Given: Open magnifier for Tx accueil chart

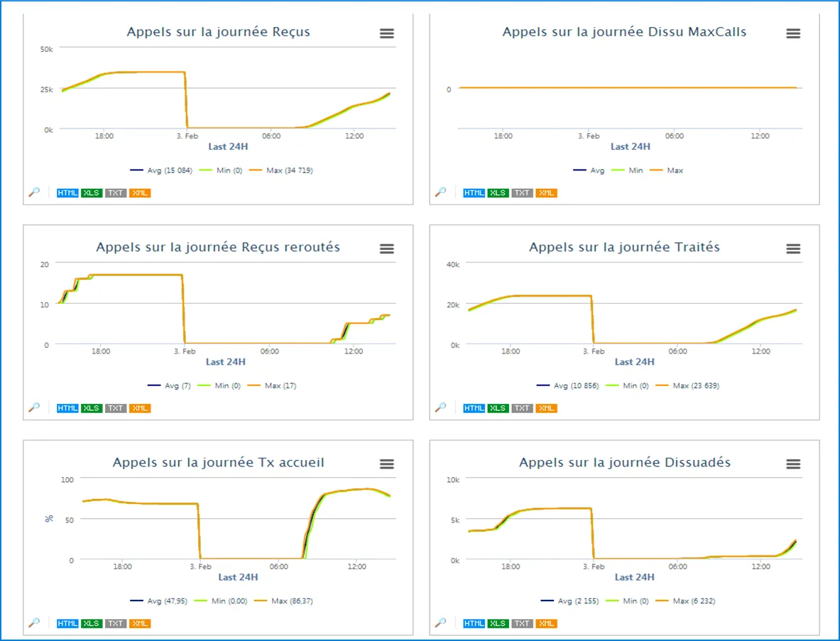Looking at the screenshot, I should tap(33, 623).
